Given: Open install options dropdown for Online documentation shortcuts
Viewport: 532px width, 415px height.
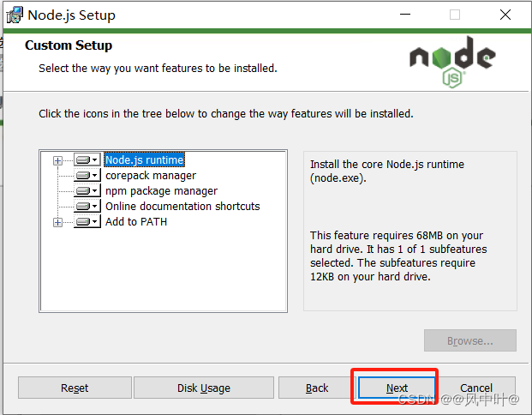Looking at the screenshot, I should [x=87, y=206].
